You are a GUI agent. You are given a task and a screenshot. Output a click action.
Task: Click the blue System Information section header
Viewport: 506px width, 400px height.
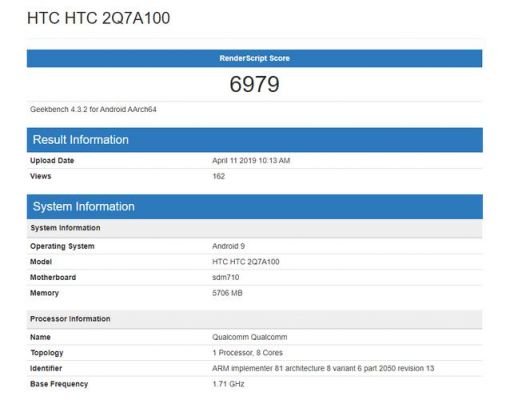254,207
